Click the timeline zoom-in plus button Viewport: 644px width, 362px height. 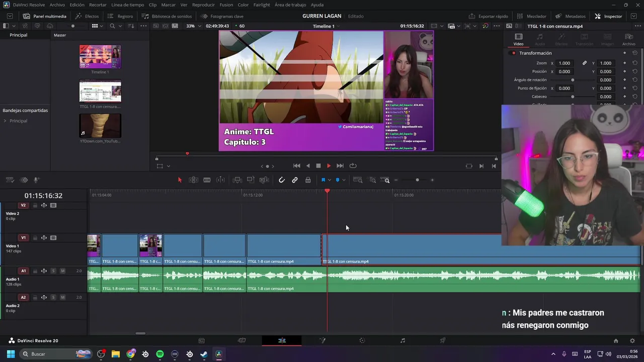point(432,180)
